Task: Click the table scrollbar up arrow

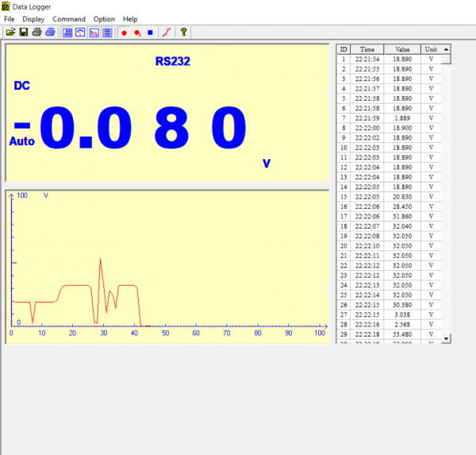Action: point(446,49)
